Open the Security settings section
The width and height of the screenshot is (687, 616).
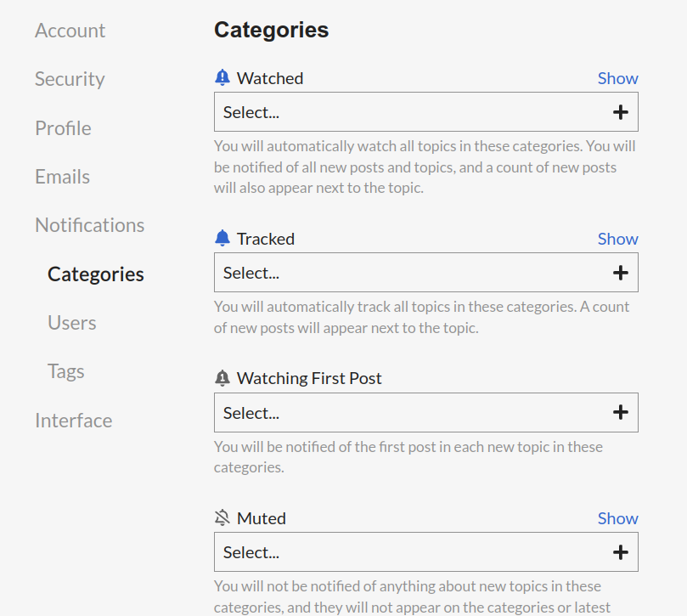(x=70, y=79)
